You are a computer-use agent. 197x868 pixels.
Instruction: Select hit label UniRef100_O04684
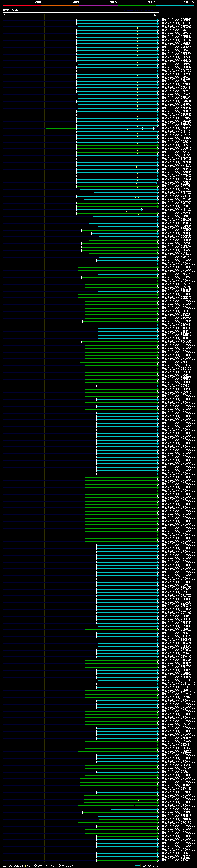(x=177, y=101)
